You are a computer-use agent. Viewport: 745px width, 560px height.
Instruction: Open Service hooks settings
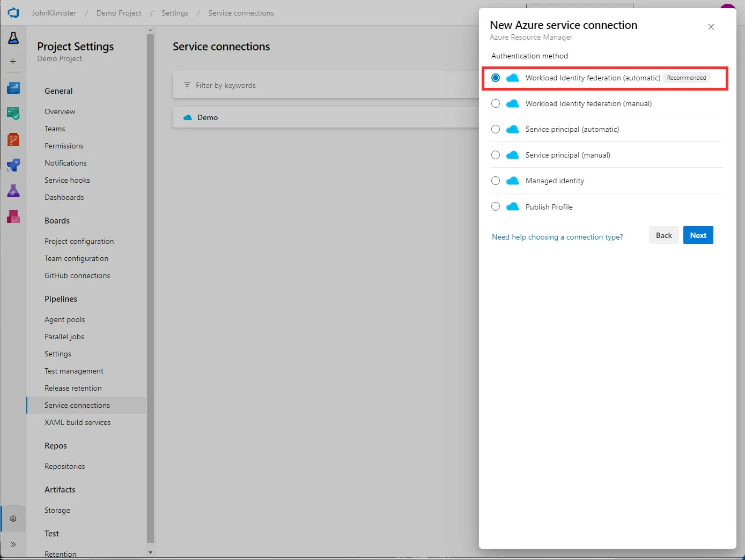click(67, 180)
